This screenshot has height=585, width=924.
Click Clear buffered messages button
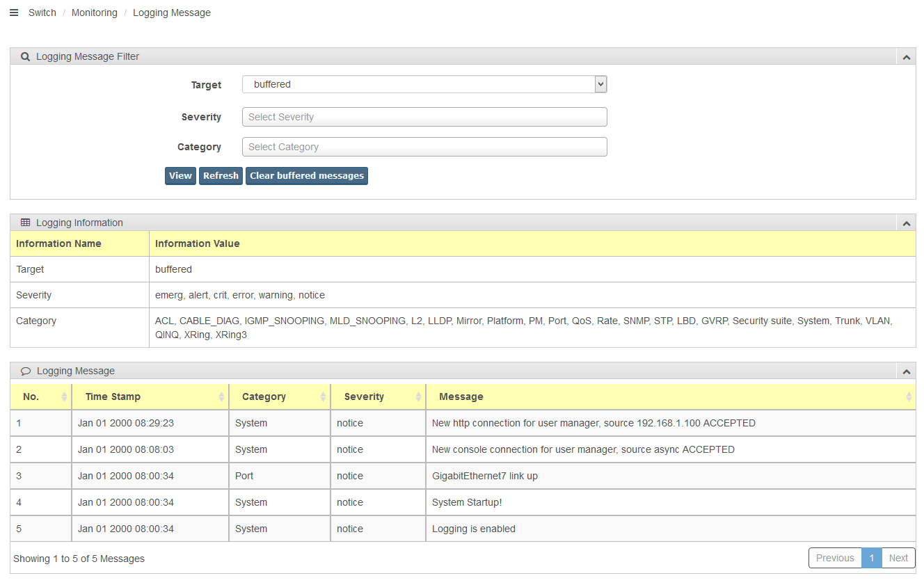307,176
